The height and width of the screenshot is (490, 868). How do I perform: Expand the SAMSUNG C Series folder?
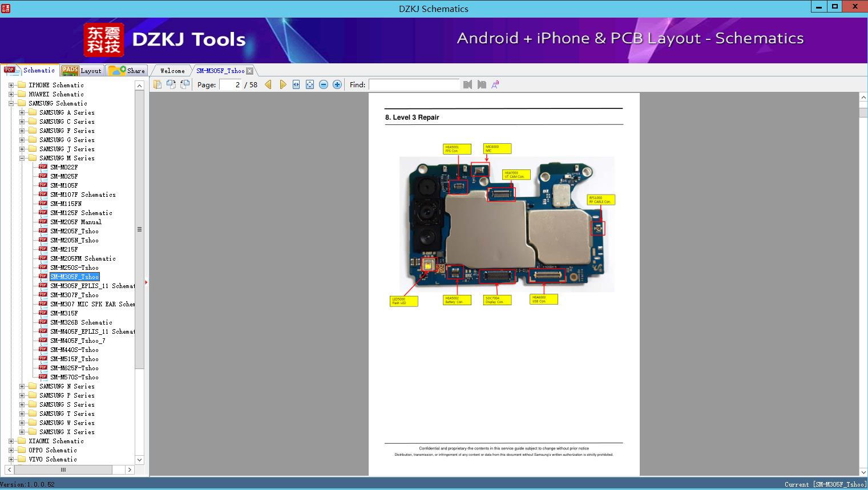tap(22, 122)
